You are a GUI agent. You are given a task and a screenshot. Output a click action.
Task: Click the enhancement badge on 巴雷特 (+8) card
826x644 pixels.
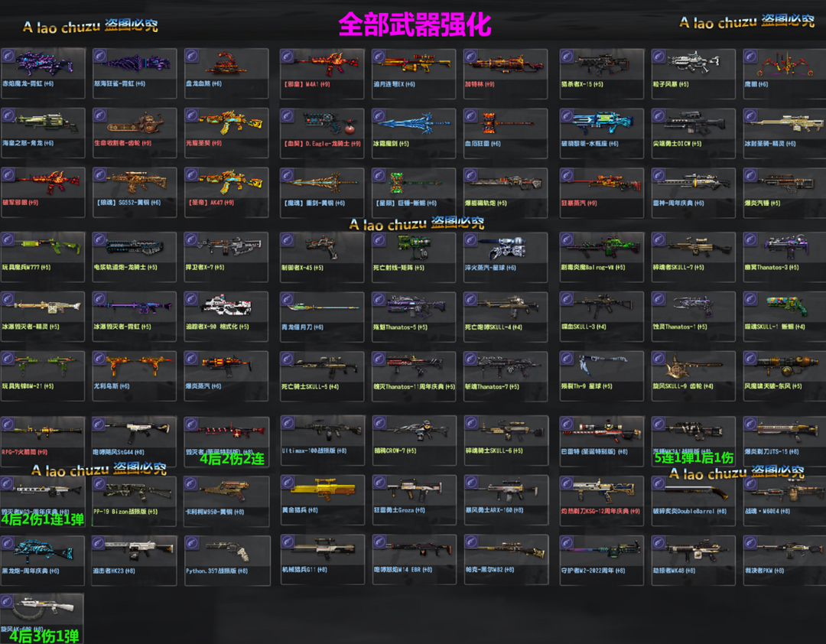(x=567, y=424)
